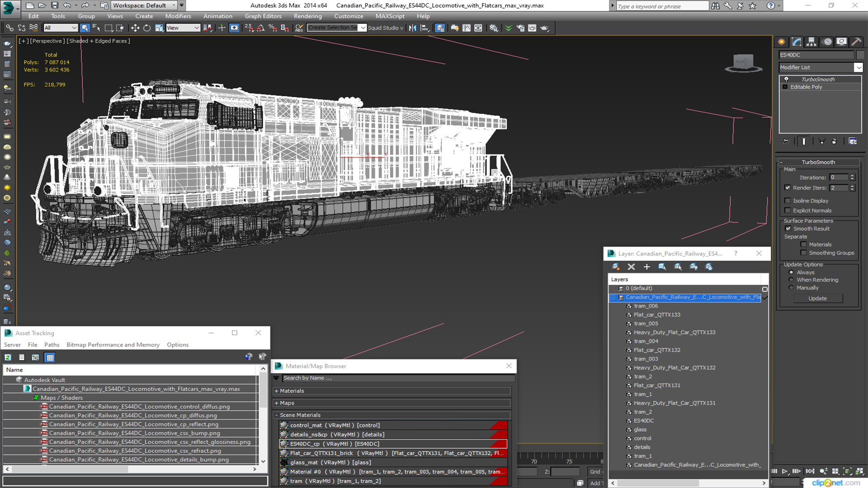
Task: Toggle the Render Iters checkbox
Action: [x=788, y=188]
